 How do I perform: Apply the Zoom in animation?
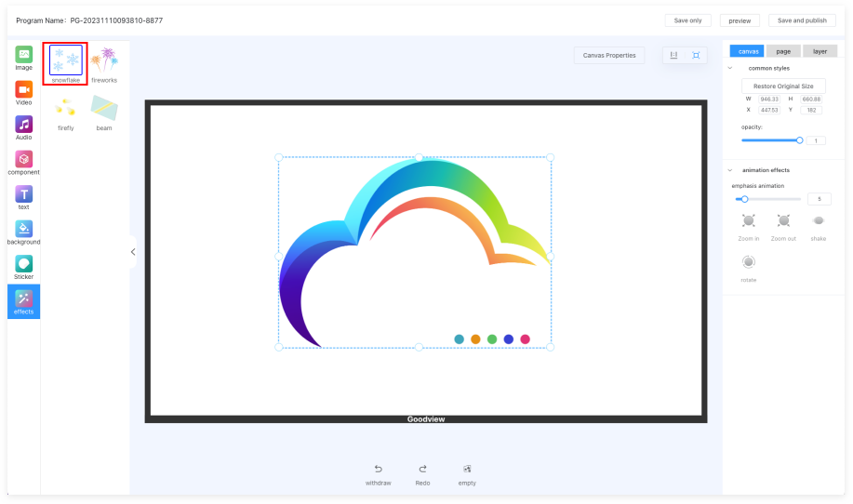tap(749, 220)
